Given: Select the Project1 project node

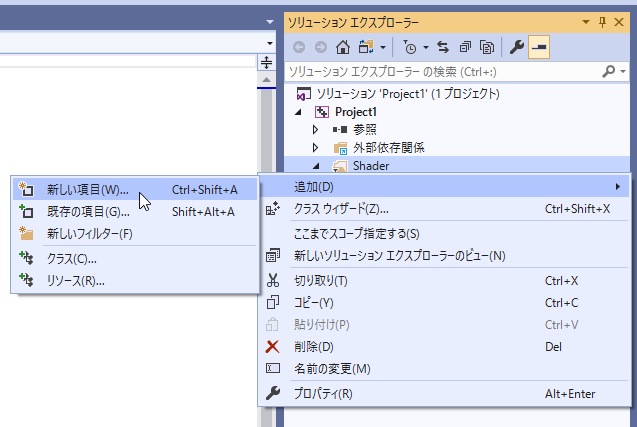Looking at the screenshot, I should 355,112.
